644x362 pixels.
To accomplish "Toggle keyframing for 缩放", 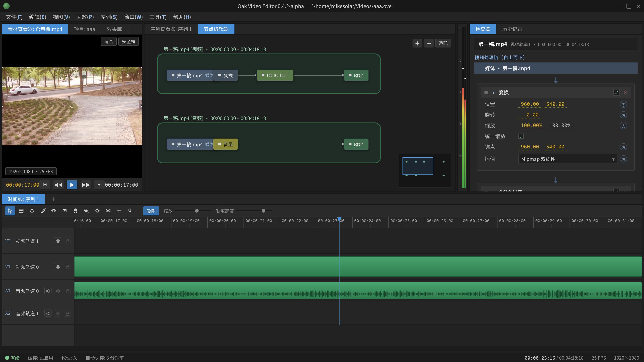I will point(623,126).
